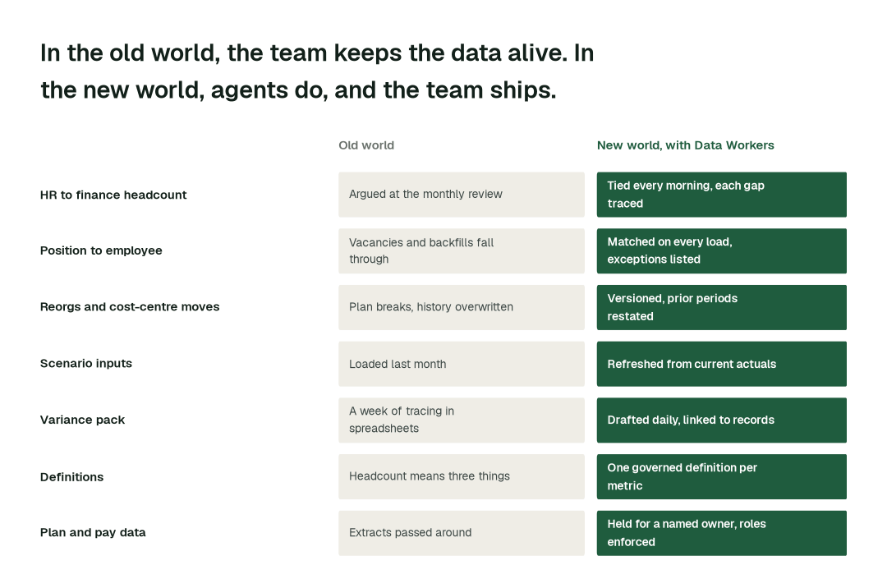This screenshot has width=887, height=588.
Task: Click 'Refreshed from current actuals' card
Action: point(721,364)
